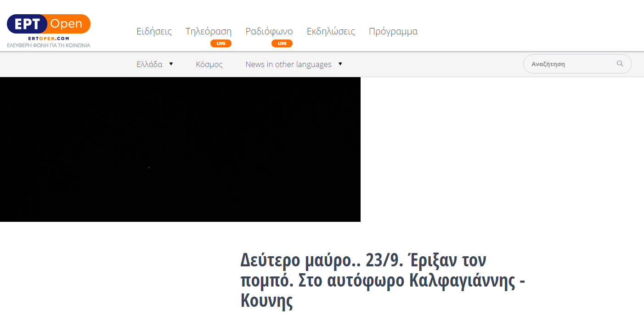This screenshot has height=321, width=644.
Task: Click the ERT Open logo
Action: [x=48, y=23]
